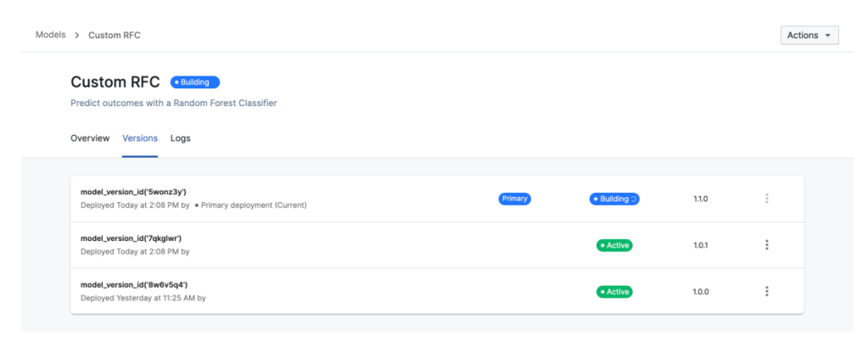The image size is (868, 342).
Task: Open model version 8w6v5q4 row
Action: 133,284
